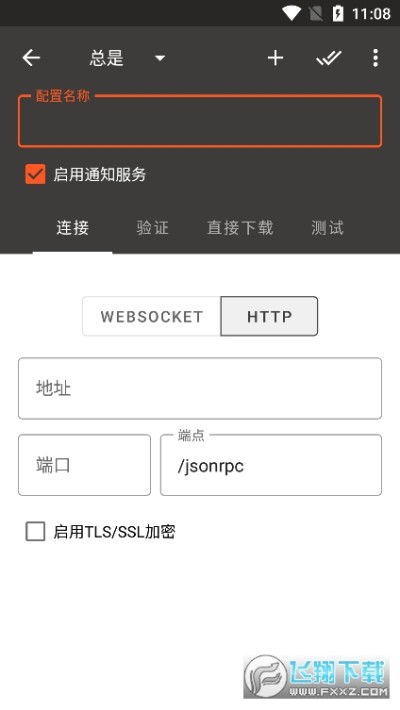This screenshot has width=400, height=710.
Task: Choose the WEBSOCKET connection option
Action: [x=151, y=316]
